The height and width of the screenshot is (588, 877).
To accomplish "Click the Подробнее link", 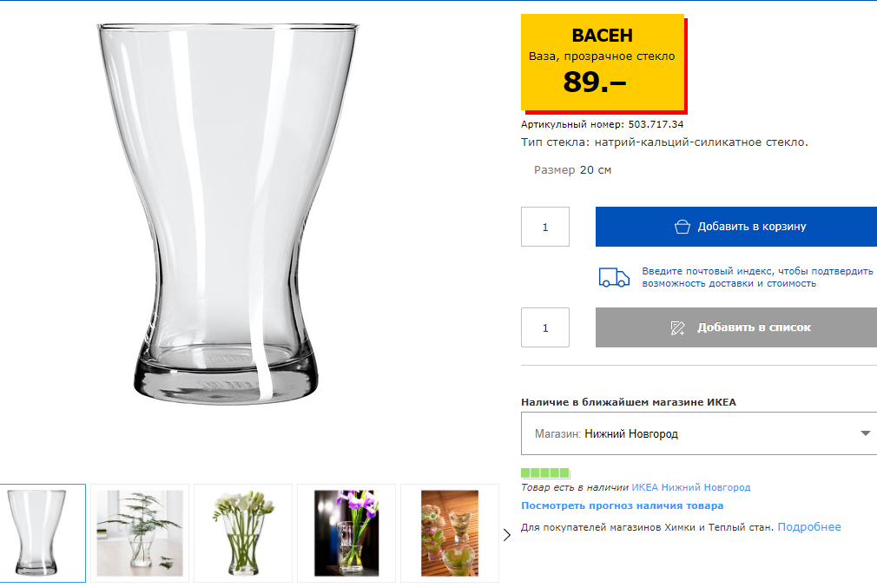I will click(x=809, y=527).
